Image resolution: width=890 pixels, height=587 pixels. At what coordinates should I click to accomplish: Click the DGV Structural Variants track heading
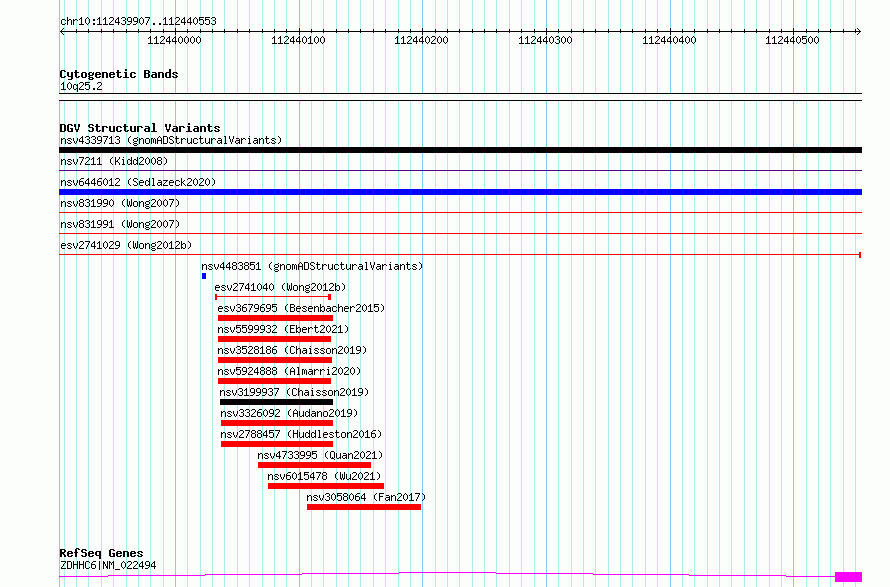pyautogui.click(x=139, y=128)
